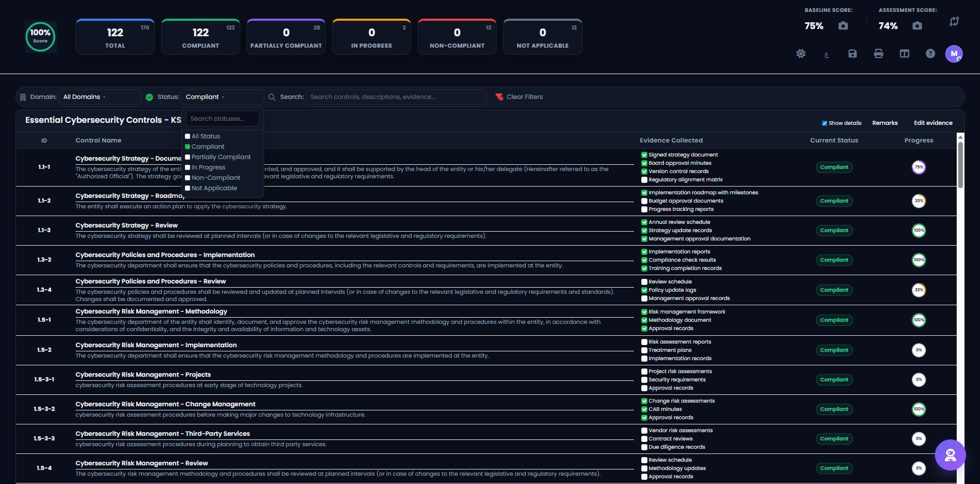
Task: Open the All Domains dropdown
Action: (x=99, y=97)
